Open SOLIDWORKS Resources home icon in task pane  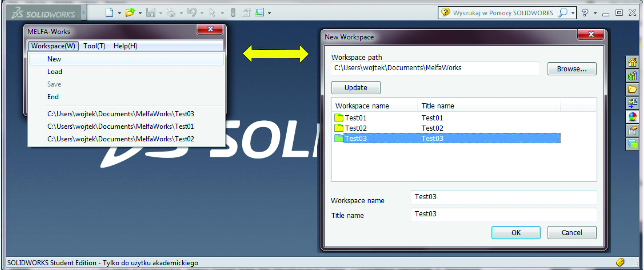(x=632, y=62)
